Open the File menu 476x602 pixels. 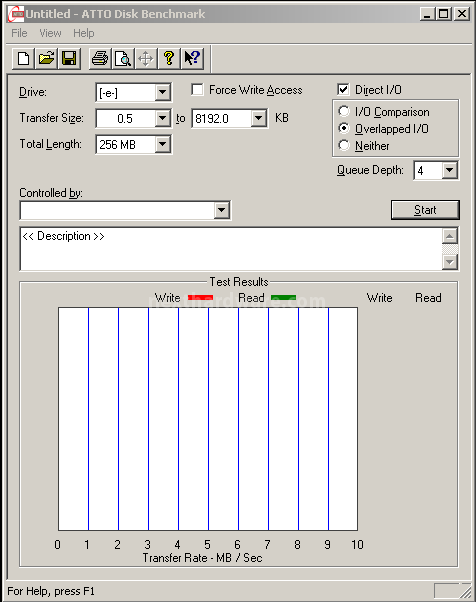(x=19, y=33)
